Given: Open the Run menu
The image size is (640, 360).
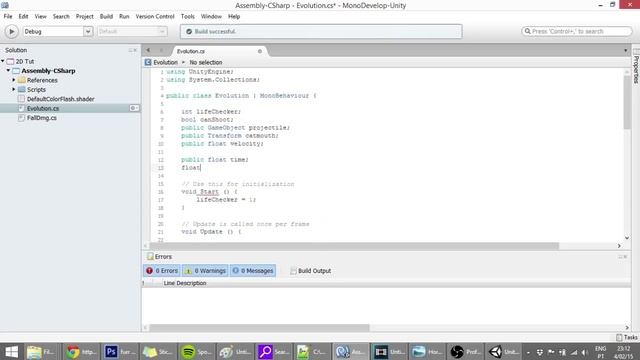Looking at the screenshot, I should 124,16.
